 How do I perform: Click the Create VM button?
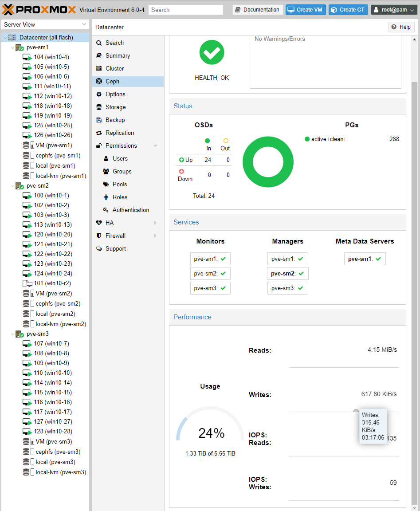305,10
